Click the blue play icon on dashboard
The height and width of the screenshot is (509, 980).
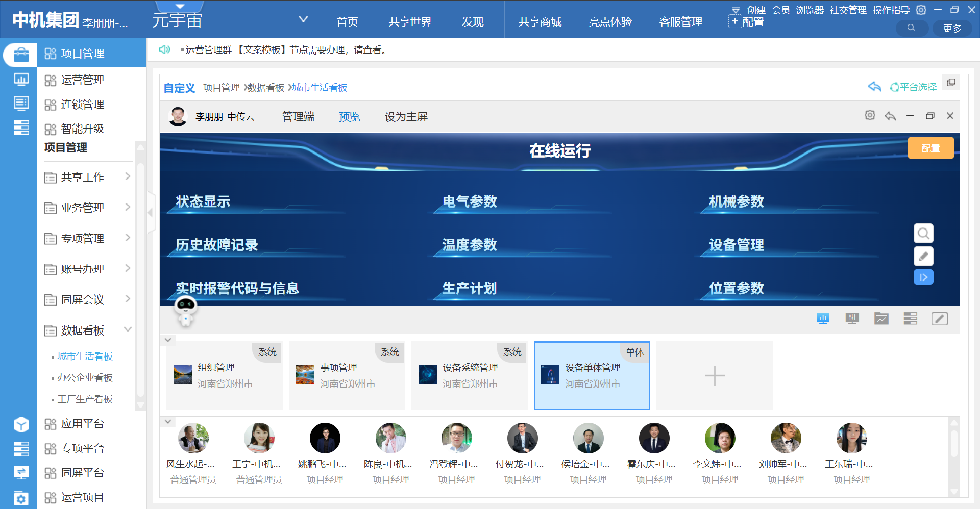pos(923,277)
